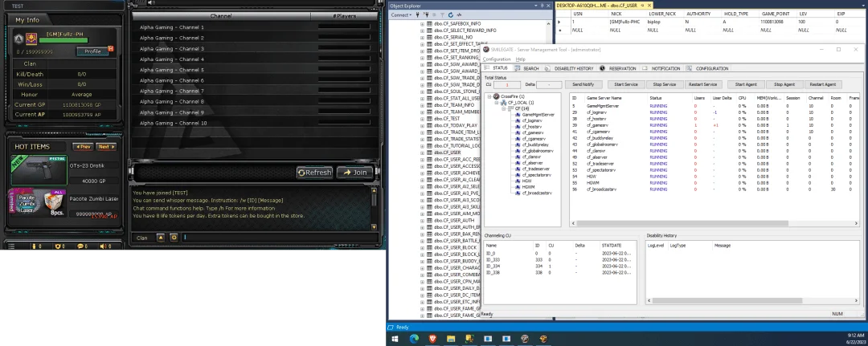This screenshot has width=868, height=346.
Task: Click the Join button in the game lobby
Action: [x=354, y=173]
